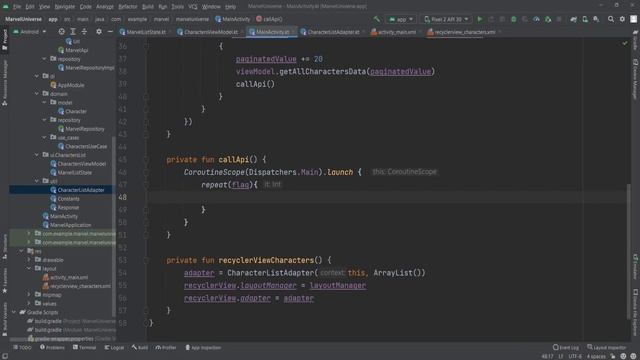Toggle the Device File Explorer side tab

636,312
